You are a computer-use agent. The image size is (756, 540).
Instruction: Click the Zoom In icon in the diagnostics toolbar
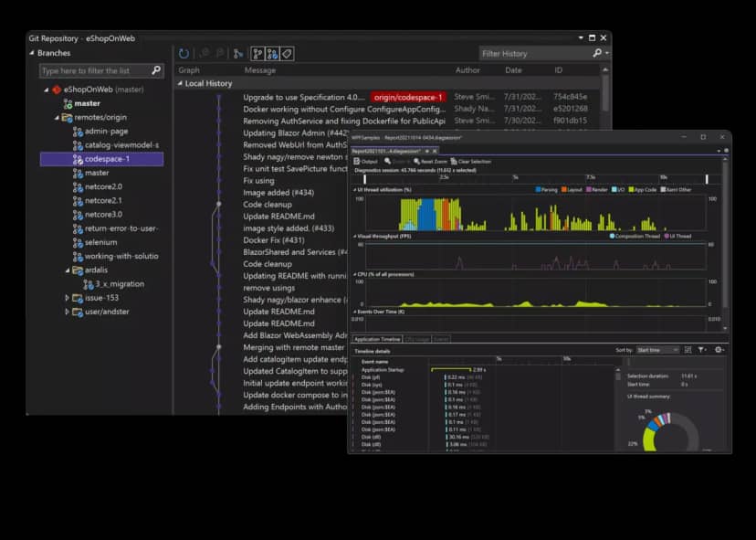tap(387, 162)
